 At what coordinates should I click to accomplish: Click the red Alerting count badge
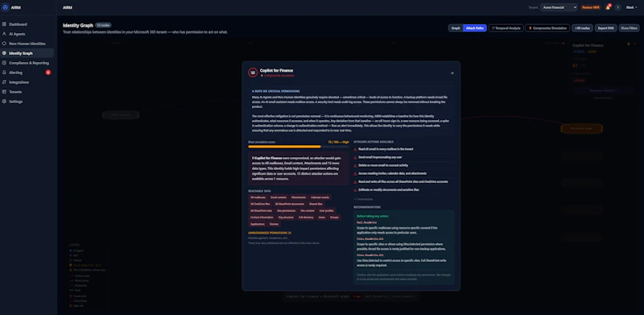48,73
